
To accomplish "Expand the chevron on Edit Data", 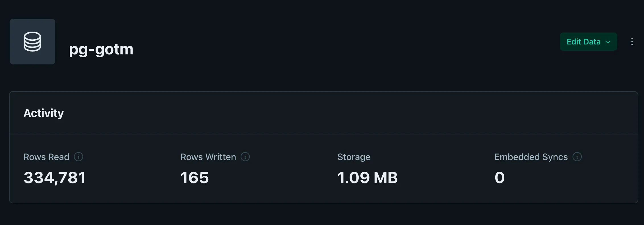I will [x=608, y=42].
